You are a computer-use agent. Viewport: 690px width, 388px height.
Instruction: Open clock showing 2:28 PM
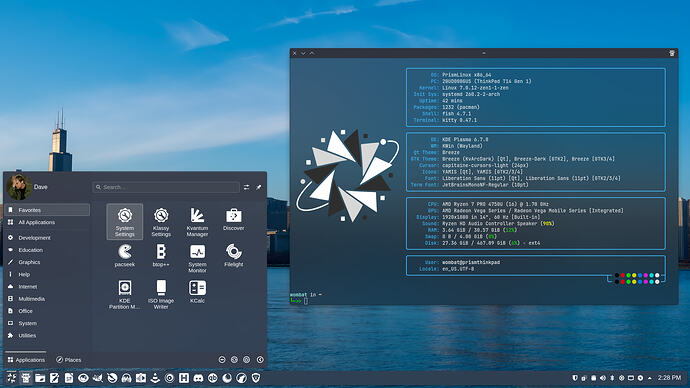click(669, 378)
